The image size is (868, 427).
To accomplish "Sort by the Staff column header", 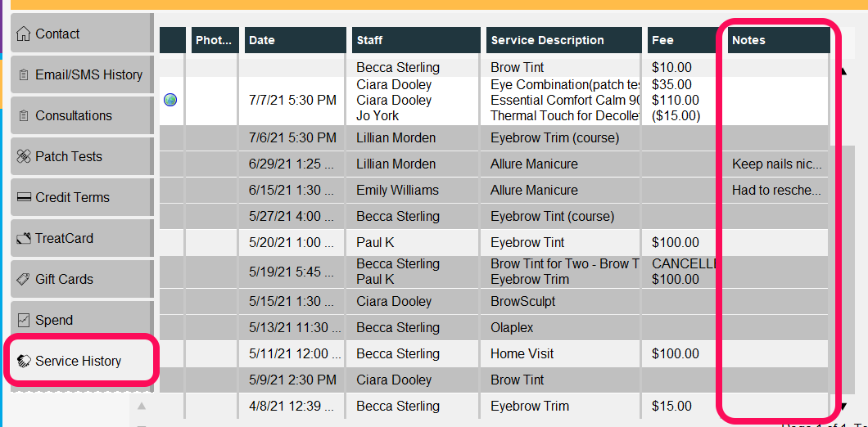I will [416, 40].
